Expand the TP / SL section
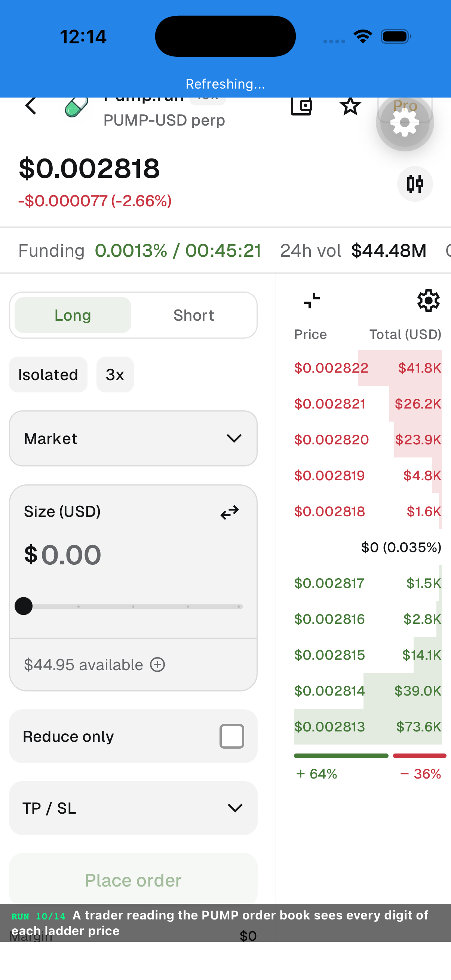The width and height of the screenshot is (451, 980). click(x=133, y=808)
